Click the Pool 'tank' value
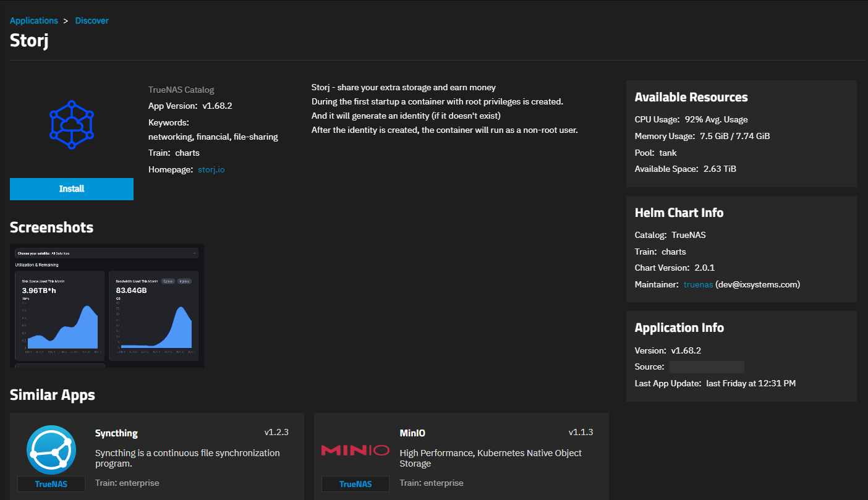This screenshot has height=500, width=868. click(x=668, y=153)
